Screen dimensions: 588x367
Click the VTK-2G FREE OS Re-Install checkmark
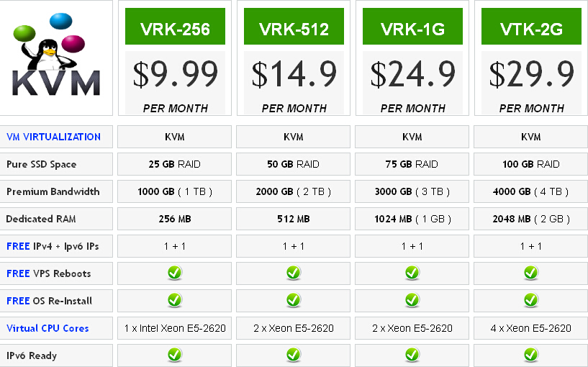531,300
